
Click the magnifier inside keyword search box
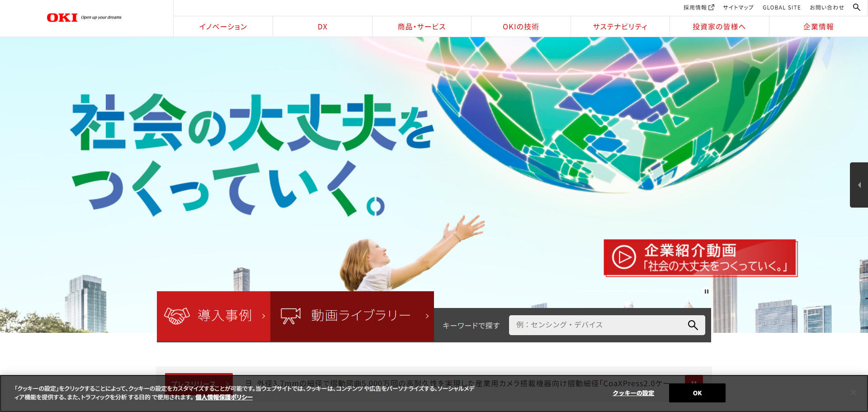coord(693,325)
